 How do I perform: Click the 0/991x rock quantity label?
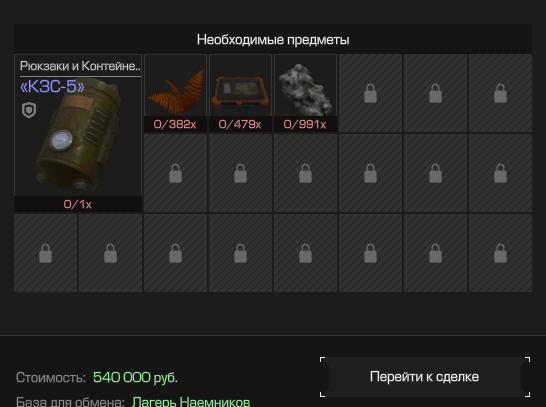[305, 124]
